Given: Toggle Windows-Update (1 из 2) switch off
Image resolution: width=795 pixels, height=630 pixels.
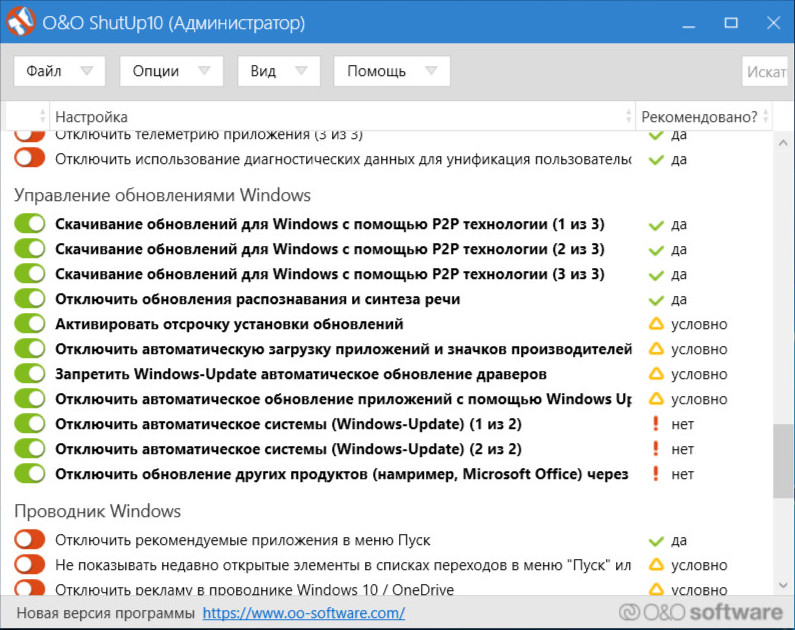Looking at the screenshot, I should click(30, 423).
